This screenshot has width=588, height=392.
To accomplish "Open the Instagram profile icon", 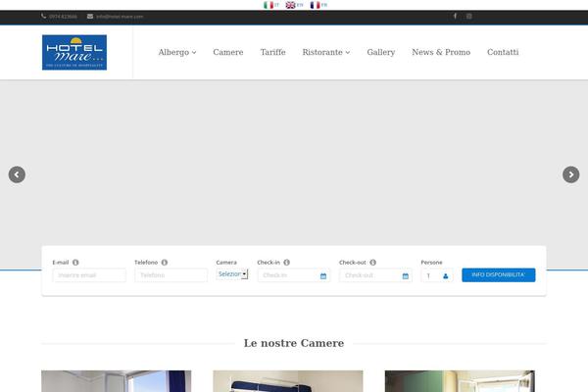I will [469, 16].
